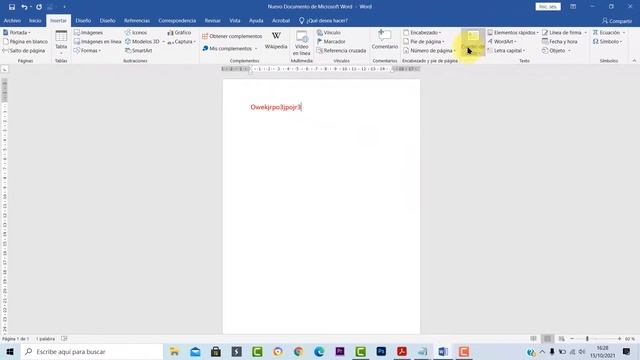Collapse the ribbon with the chevron
Viewport: 640px width, 360px height.
[x=634, y=61]
